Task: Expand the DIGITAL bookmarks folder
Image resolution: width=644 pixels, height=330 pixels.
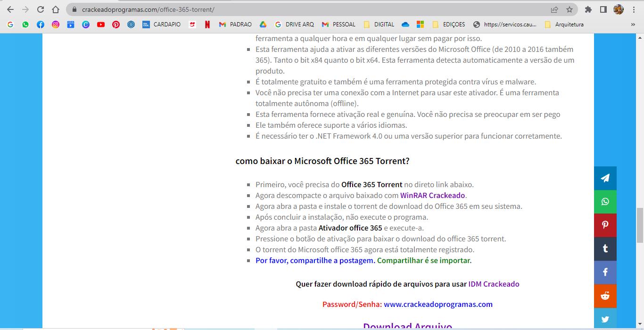Action: (379, 25)
